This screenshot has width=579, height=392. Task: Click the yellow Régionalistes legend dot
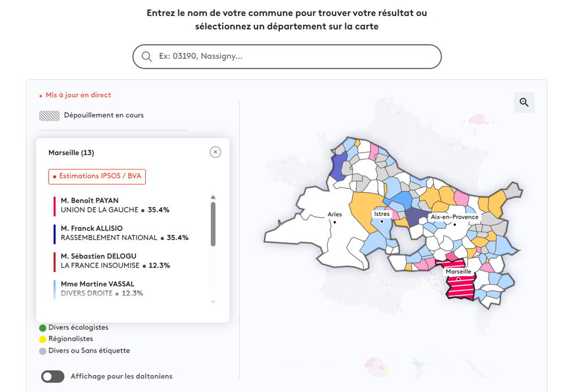[42, 339]
